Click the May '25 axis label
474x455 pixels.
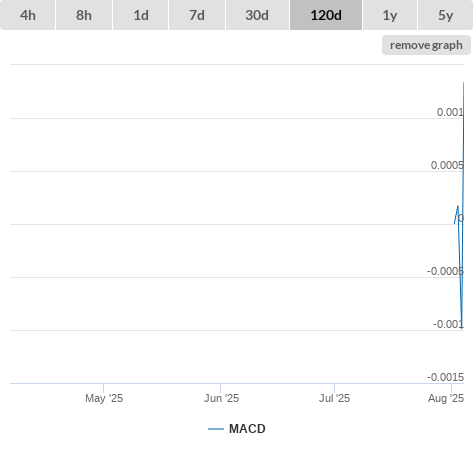(x=104, y=398)
